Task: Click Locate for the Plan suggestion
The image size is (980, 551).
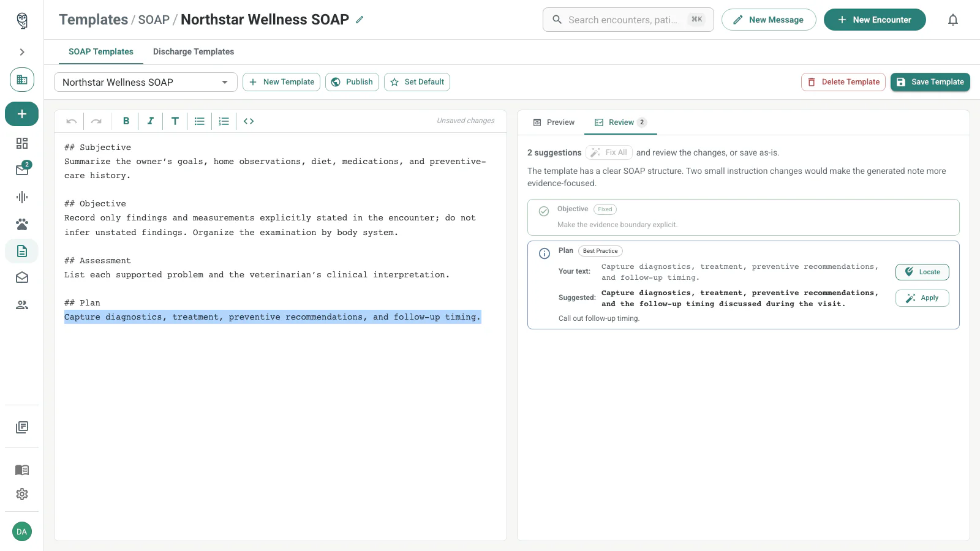Action: pyautogui.click(x=922, y=272)
